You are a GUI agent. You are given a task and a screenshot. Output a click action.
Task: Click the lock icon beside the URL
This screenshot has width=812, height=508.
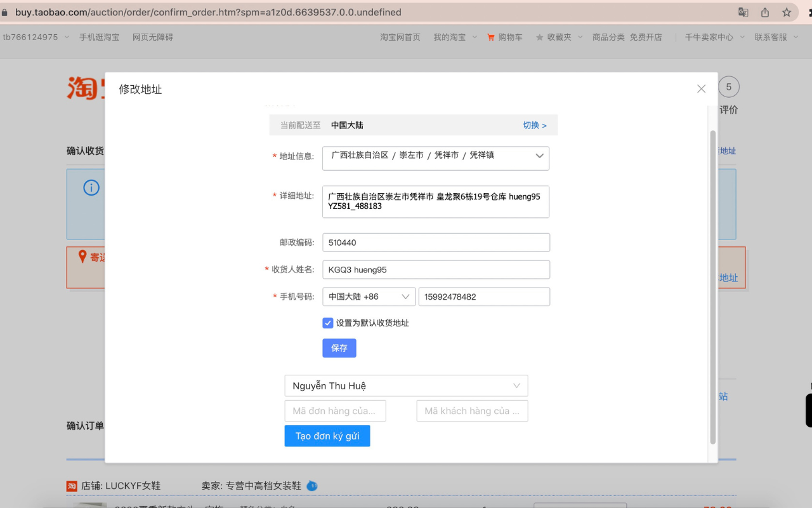point(5,12)
